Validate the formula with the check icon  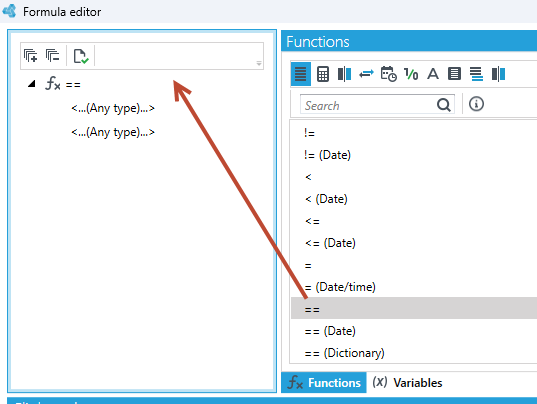click(81, 56)
